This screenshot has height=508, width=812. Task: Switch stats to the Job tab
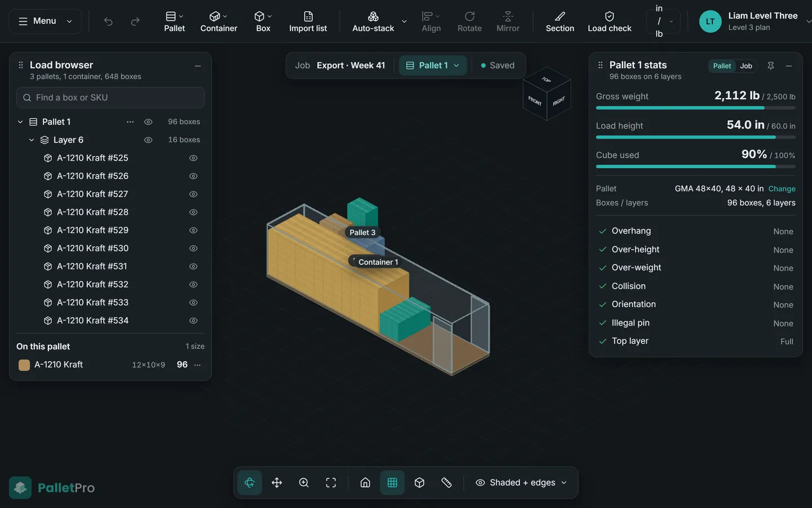(746, 66)
